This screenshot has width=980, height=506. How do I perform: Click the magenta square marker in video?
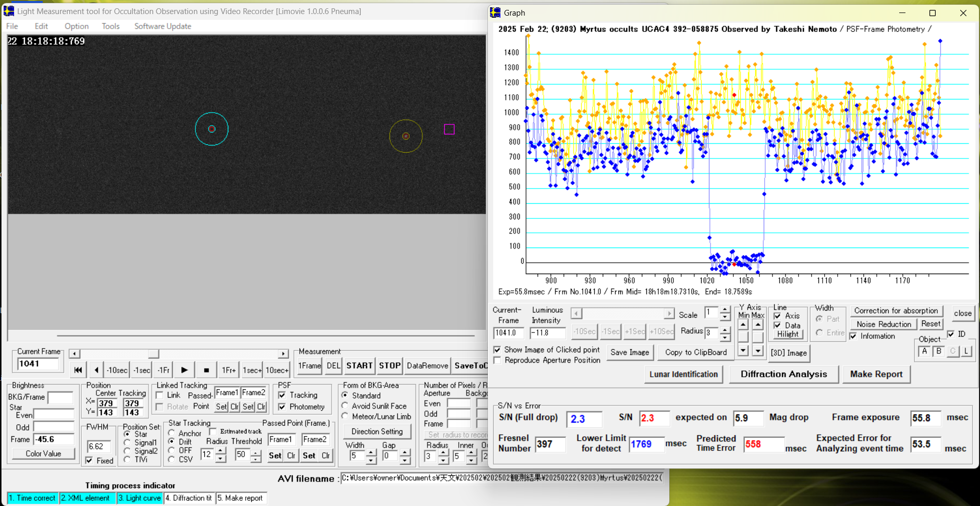tap(449, 129)
